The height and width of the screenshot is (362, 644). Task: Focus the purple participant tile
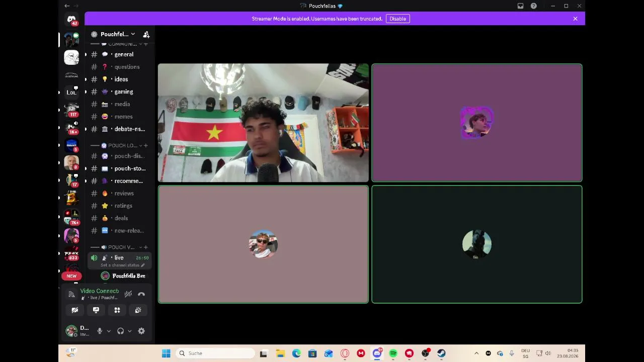click(477, 123)
